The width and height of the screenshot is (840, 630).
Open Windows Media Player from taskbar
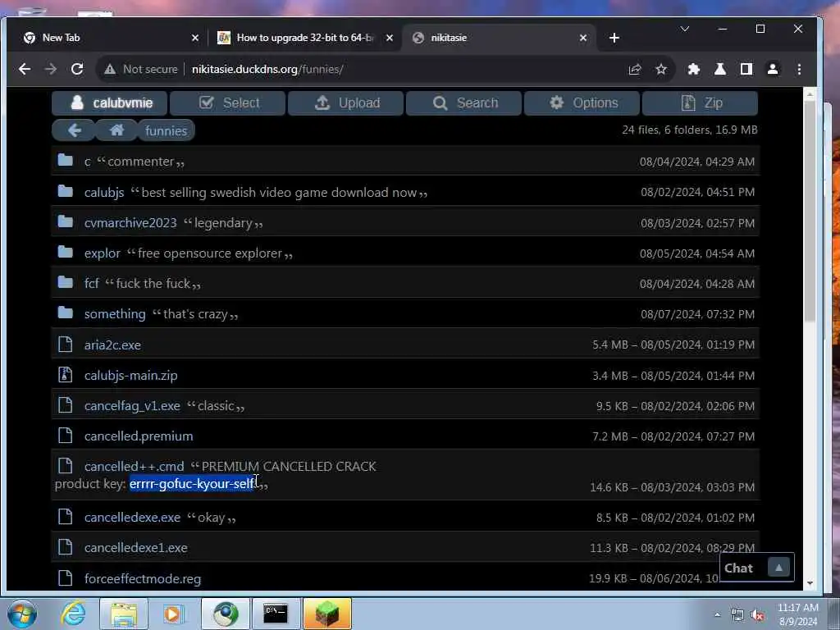[x=173, y=614]
